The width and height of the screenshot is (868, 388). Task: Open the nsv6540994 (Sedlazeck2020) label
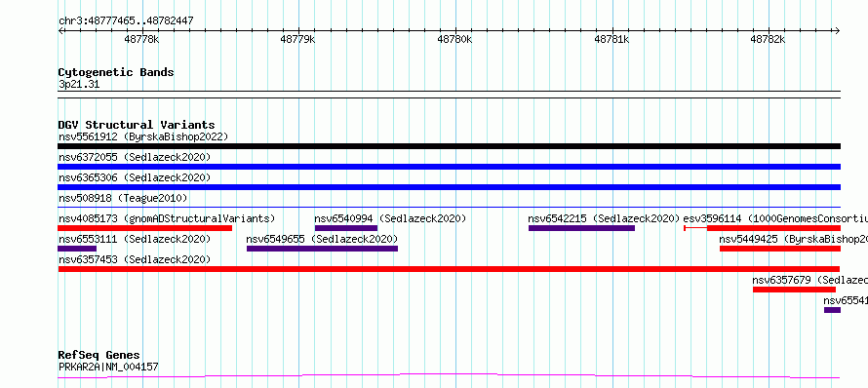click(x=390, y=218)
